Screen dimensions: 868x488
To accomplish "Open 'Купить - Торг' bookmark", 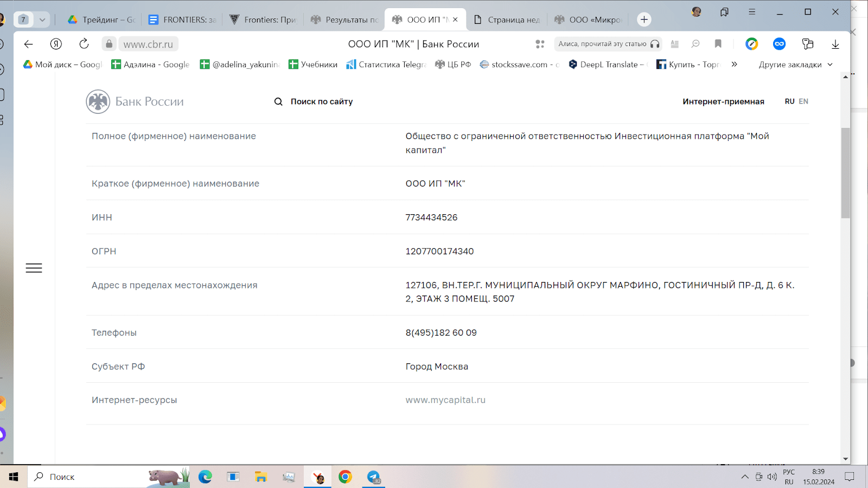I will pyautogui.click(x=688, y=65).
